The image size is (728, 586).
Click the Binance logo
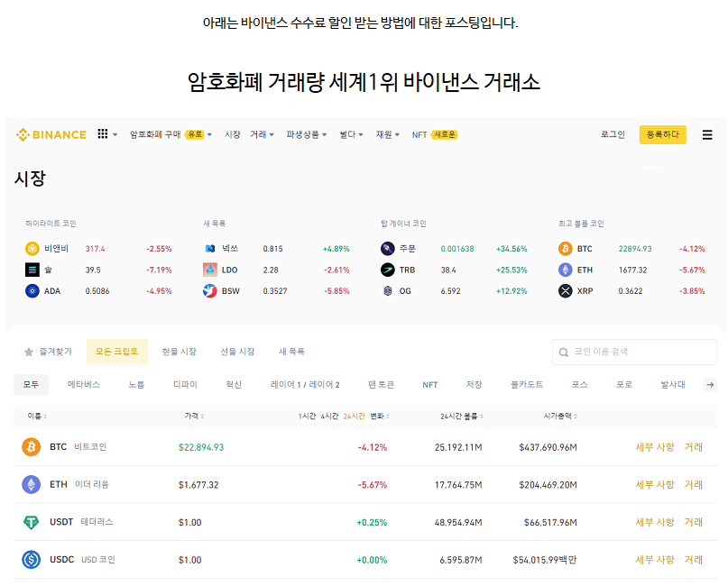pos(51,134)
